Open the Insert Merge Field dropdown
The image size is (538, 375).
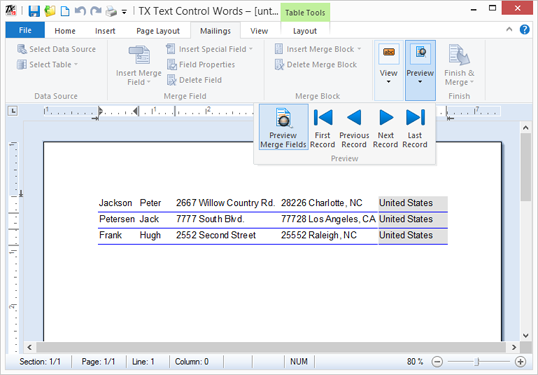139,66
